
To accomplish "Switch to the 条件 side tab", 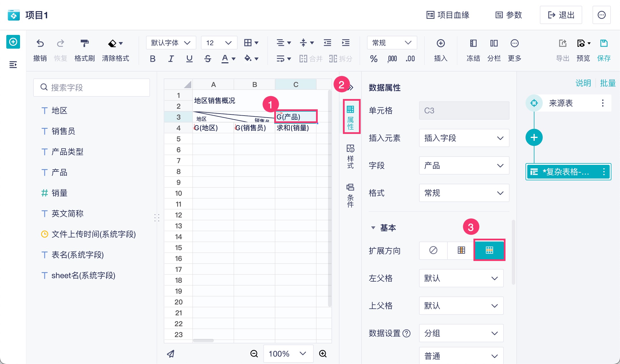I will tap(350, 195).
